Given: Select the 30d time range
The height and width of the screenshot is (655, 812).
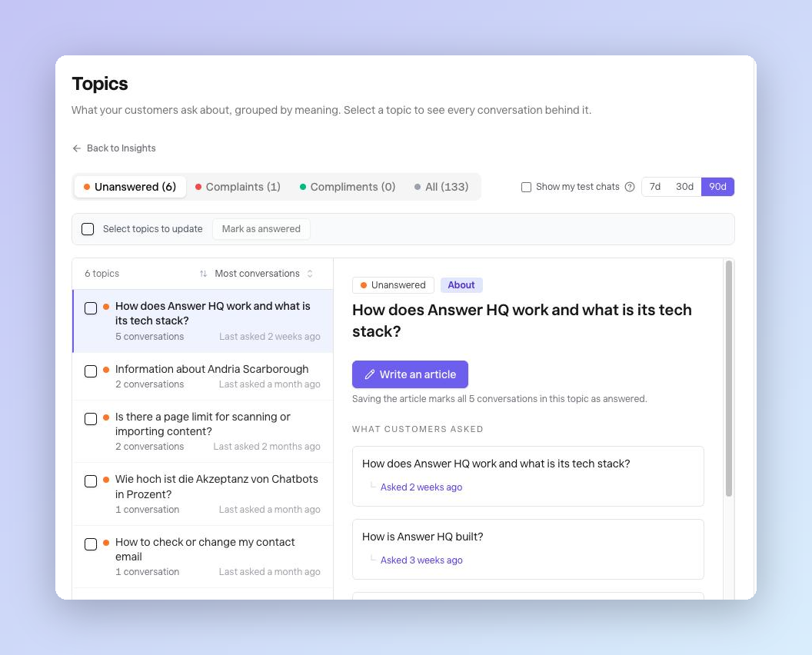Looking at the screenshot, I should [x=684, y=187].
